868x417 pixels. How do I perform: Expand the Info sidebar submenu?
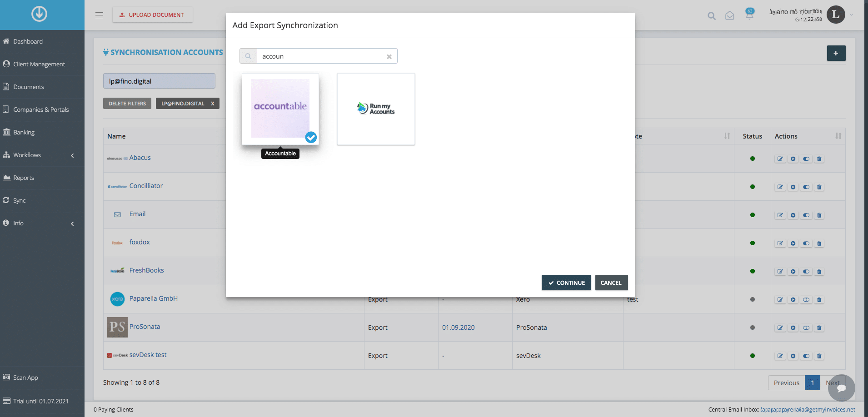72,223
